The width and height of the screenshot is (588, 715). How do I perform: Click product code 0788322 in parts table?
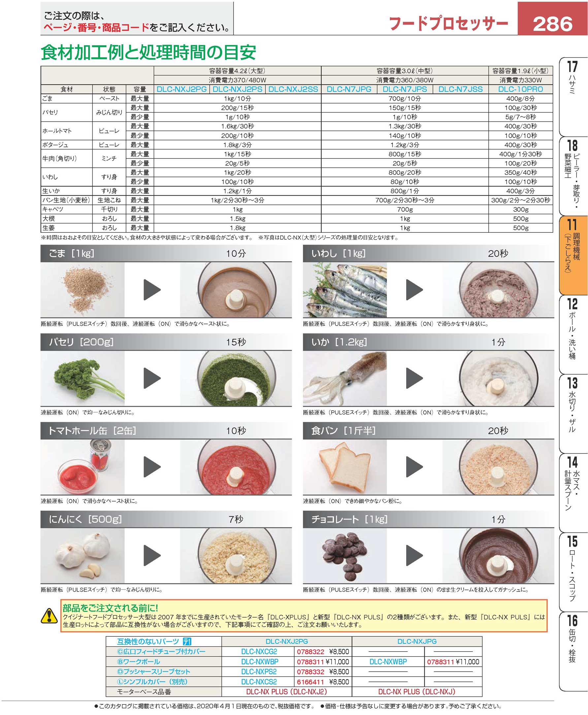310,652
